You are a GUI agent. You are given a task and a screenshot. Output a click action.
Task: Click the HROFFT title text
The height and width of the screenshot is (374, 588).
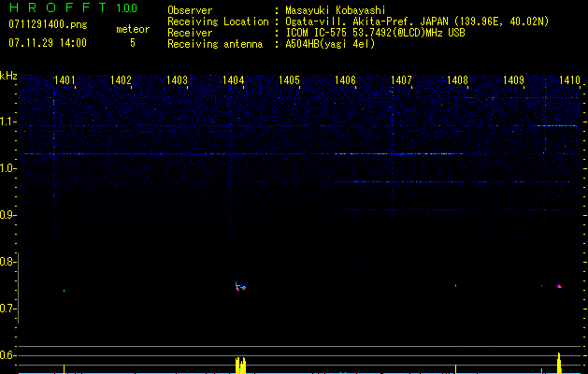click(58, 7)
